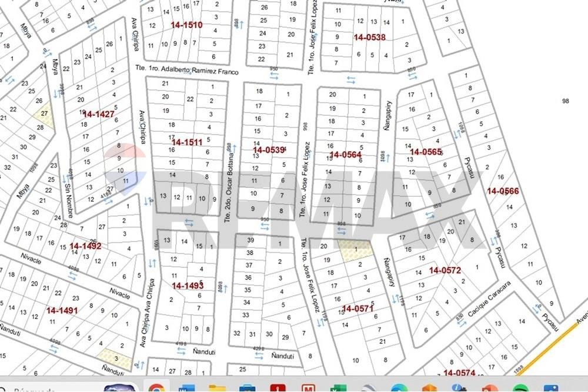The height and width of the screenshot is (392, 588).
Task: Select block label 14-1493
Action: click(188, 286)
